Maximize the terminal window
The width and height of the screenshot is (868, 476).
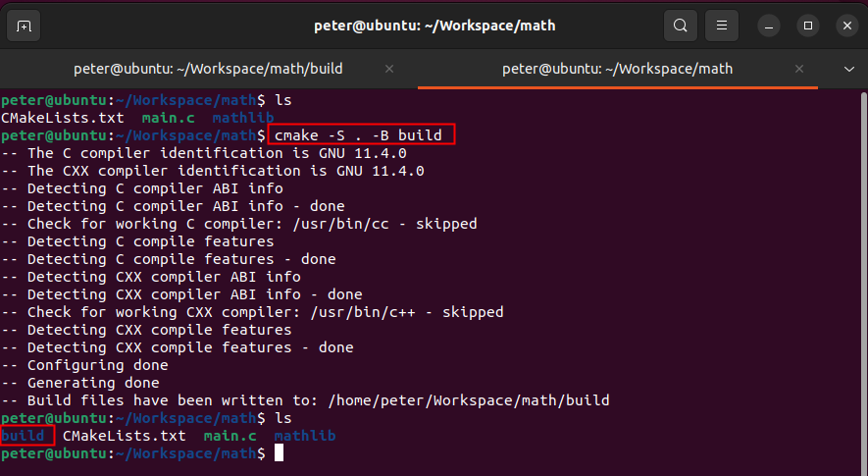pos(808,26)
